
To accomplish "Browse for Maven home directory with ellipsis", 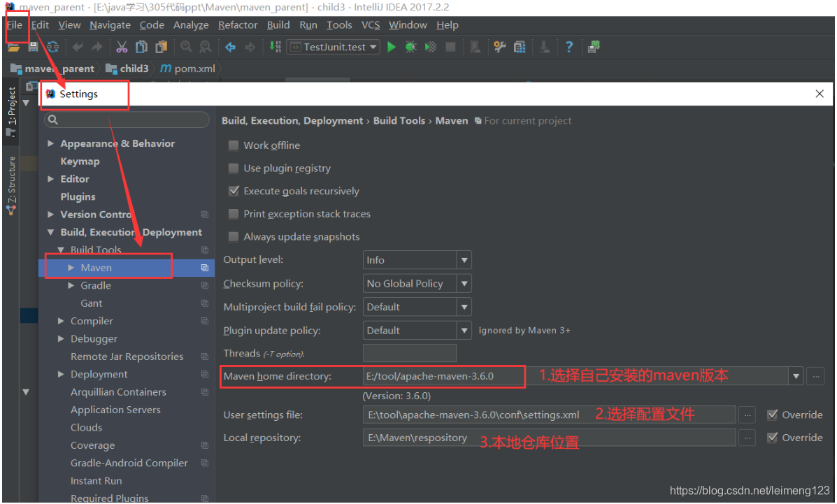I will coord(815,376).
